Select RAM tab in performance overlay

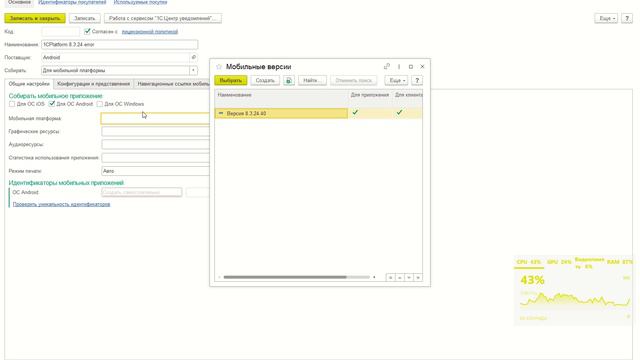click(620, 262)
